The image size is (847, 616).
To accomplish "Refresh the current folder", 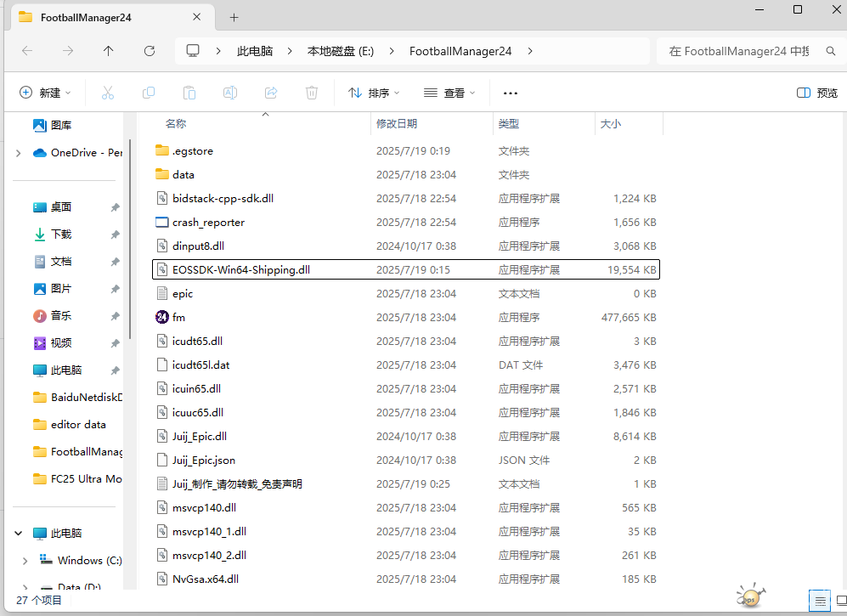I will pos(150,51).
